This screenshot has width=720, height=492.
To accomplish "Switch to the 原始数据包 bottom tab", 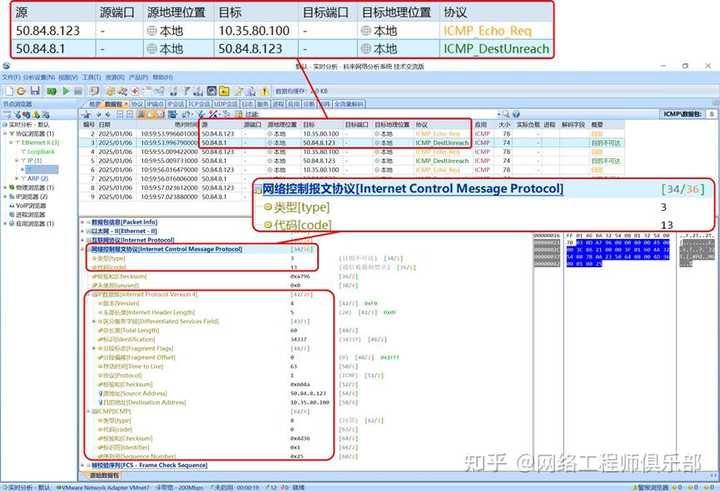I will pyautogui.click(x=100, y=475).
